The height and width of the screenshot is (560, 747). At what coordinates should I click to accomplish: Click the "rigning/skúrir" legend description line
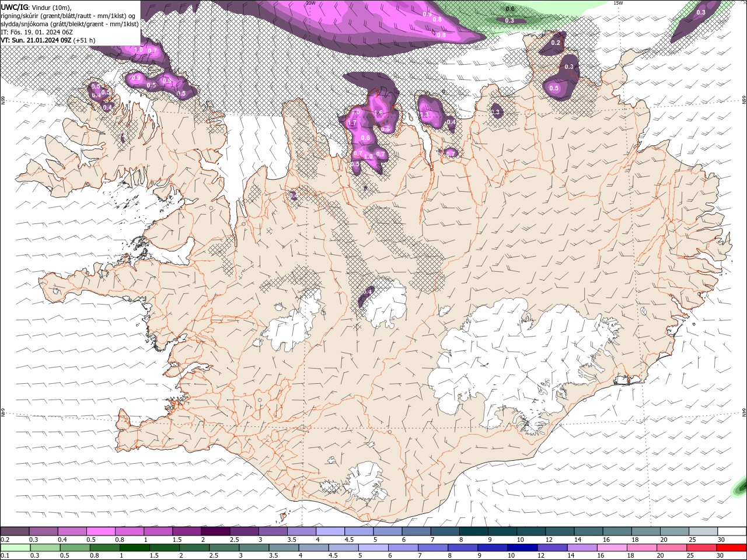pos(68,15)
